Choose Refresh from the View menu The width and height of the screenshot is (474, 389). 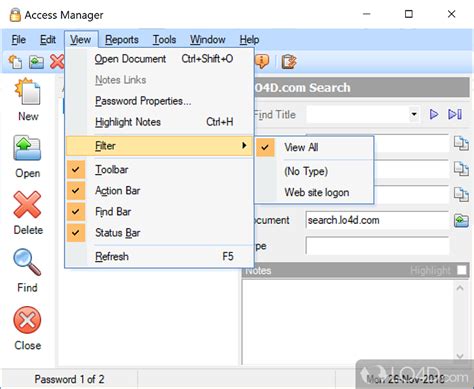click(x=159, y=256)
